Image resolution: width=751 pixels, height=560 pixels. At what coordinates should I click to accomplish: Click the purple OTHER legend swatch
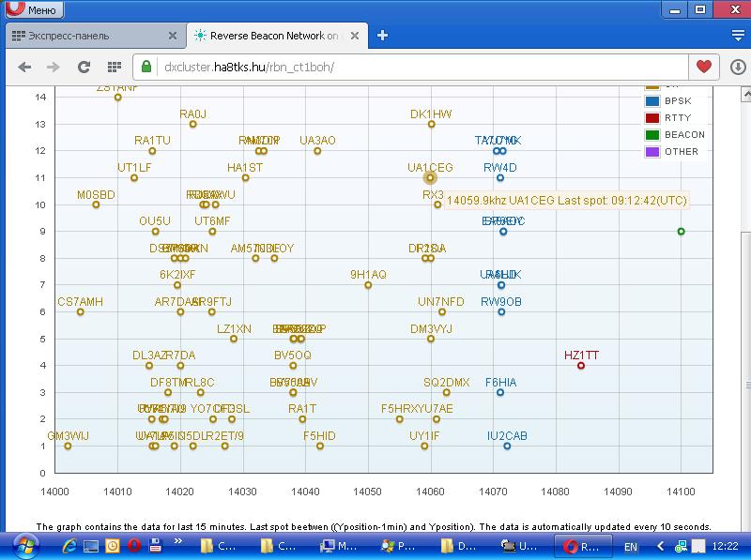[651, 152]
